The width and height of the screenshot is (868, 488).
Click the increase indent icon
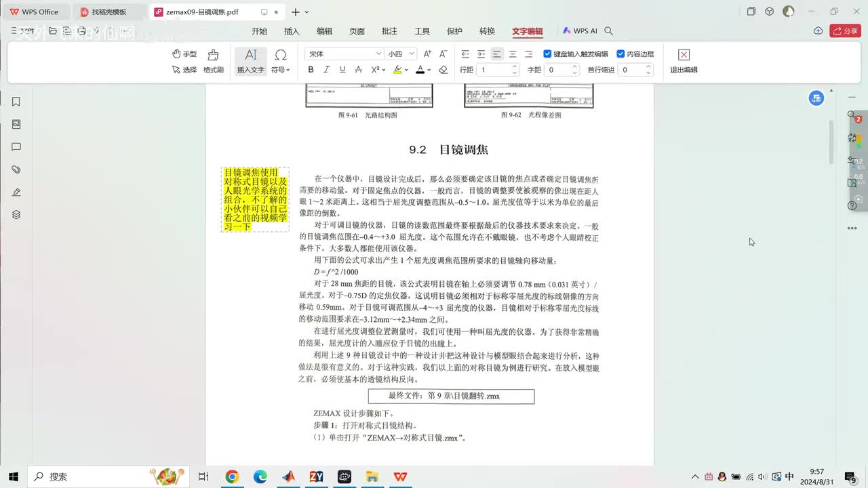click(x=481, y=54)
